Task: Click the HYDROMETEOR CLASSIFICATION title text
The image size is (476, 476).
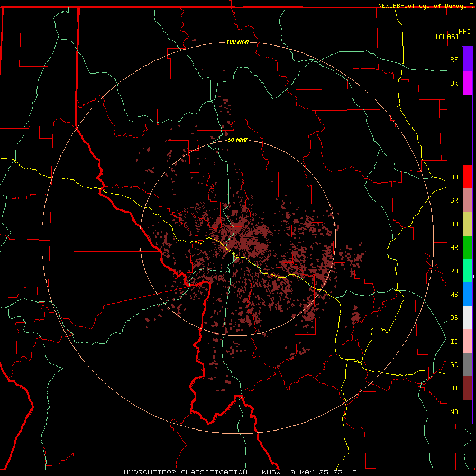Action: pyautogui.click(x=186, y=472)
